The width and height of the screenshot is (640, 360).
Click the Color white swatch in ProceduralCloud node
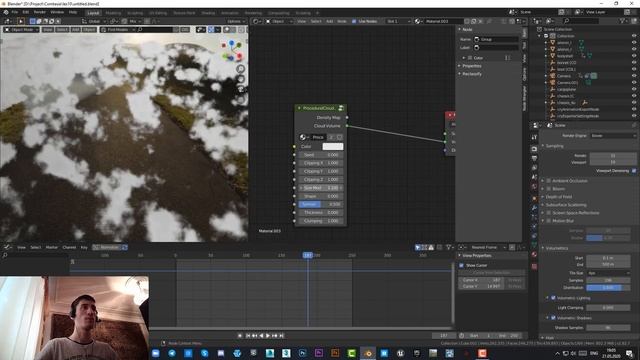333,147
